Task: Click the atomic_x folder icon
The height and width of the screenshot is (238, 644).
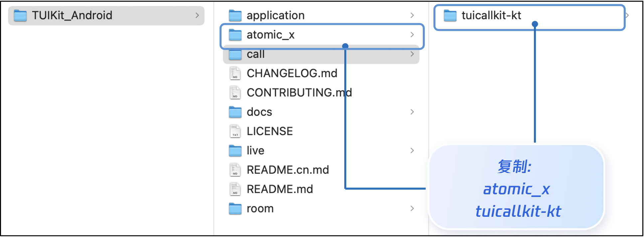Action: pyautogui.click(x=235, y=35)
